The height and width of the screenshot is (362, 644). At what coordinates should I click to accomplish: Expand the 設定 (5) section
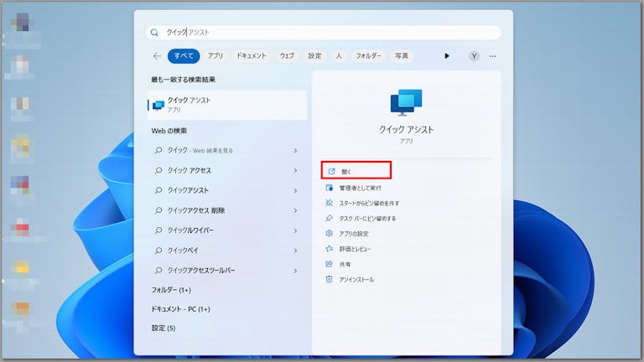click(164, 328)
